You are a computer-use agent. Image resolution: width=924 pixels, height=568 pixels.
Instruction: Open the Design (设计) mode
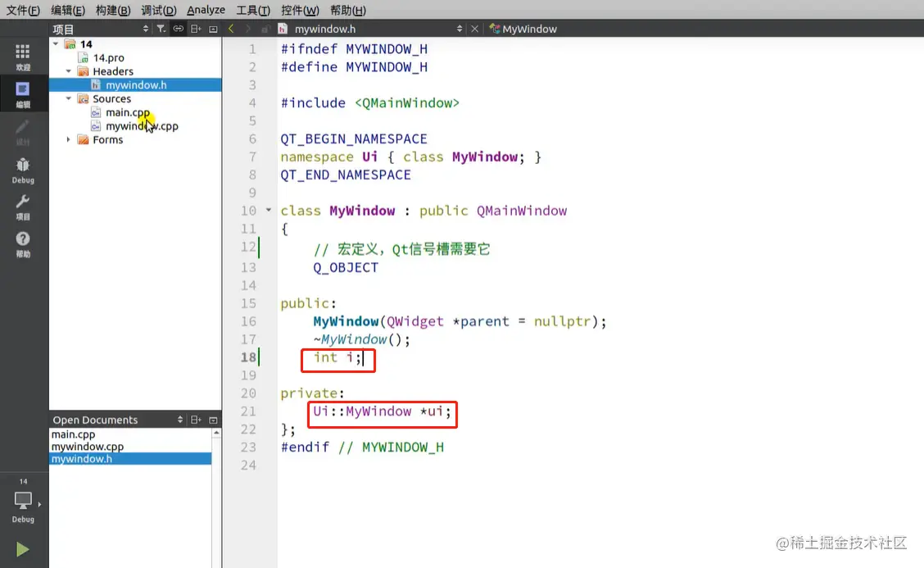[22, 132]
